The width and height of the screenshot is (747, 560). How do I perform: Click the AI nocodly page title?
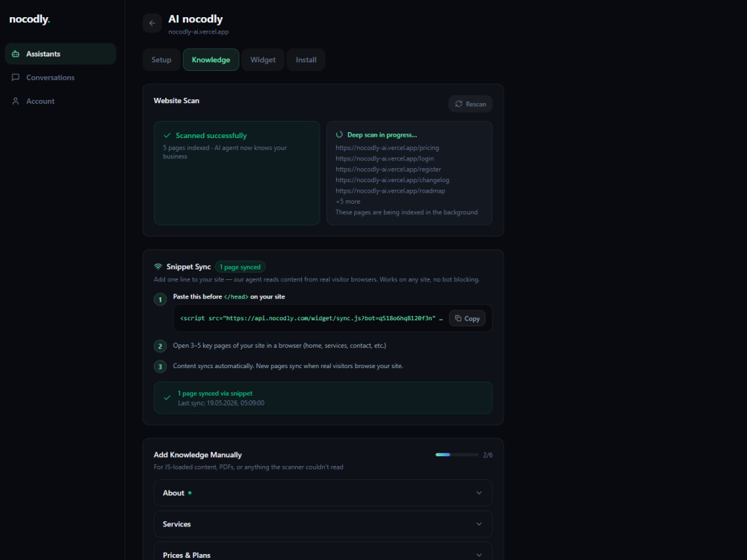click(195, 19)
